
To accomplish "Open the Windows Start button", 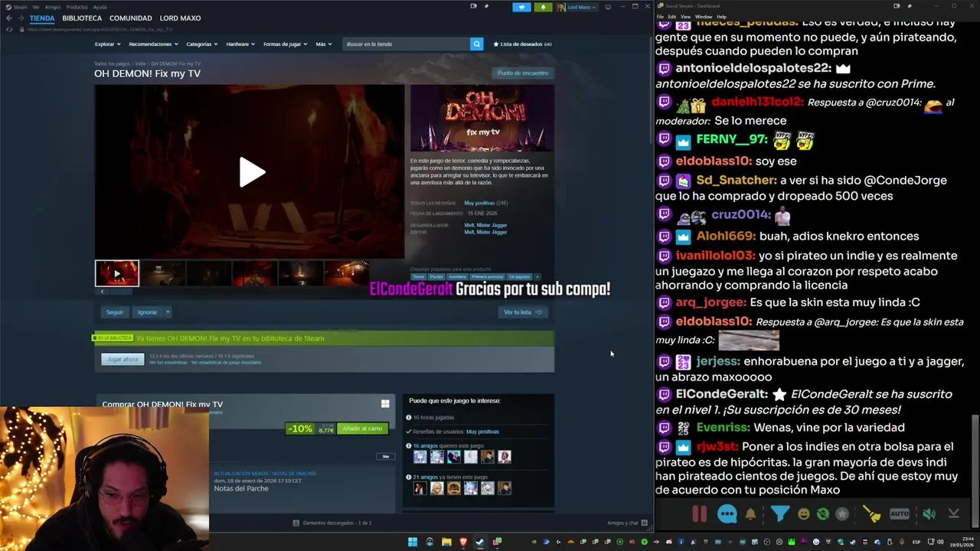I will coord(413,542).
